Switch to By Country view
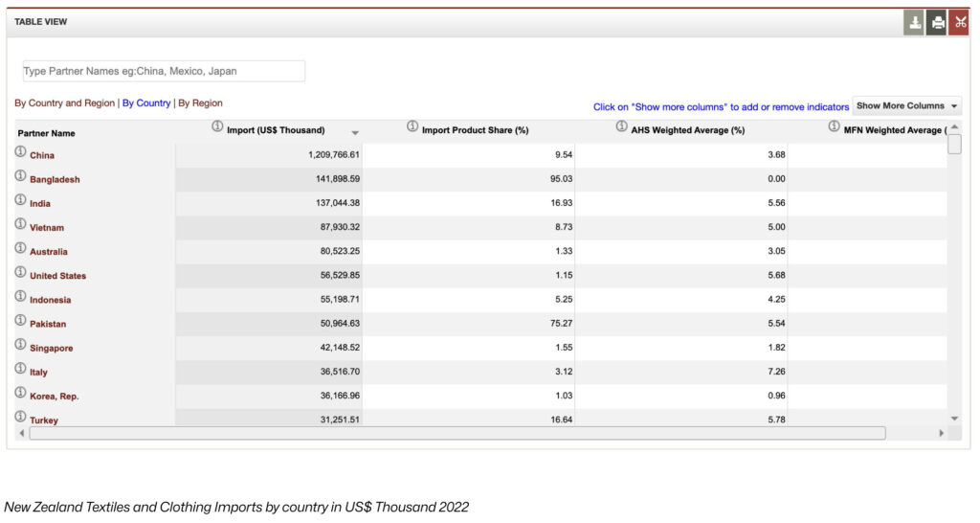 click(x=146, y=103)
